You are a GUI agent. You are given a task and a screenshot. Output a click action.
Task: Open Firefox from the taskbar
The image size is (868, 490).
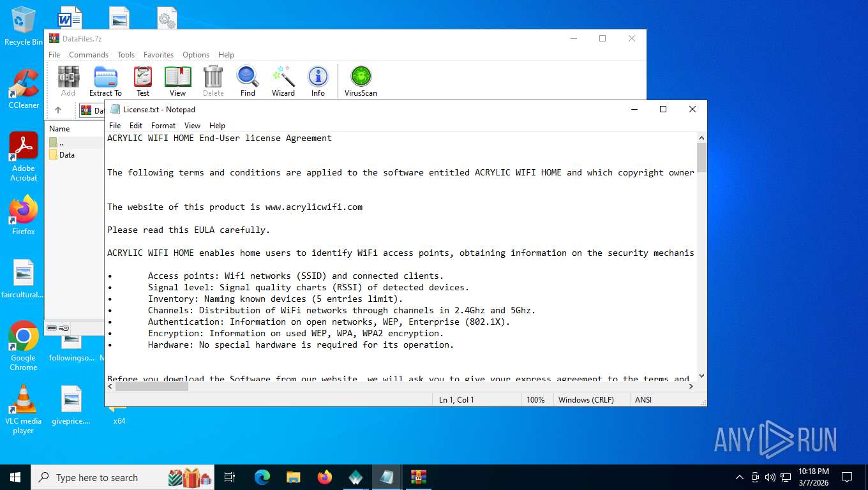(x=325, y=477)
